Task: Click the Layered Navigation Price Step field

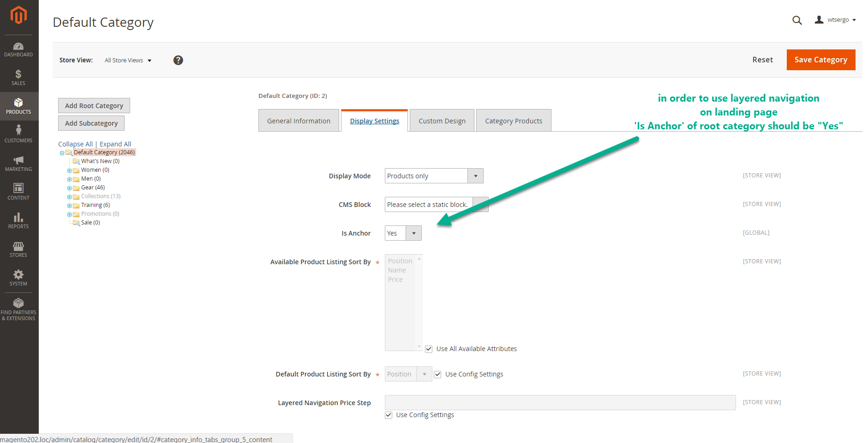Action: tap(560, 402)
